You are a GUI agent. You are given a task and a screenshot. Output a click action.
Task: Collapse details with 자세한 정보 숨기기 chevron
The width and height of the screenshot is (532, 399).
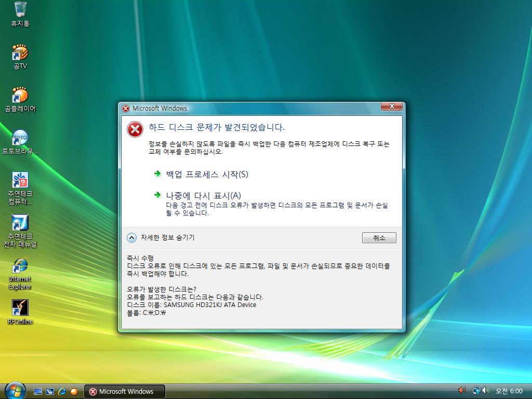coord(131,237)
